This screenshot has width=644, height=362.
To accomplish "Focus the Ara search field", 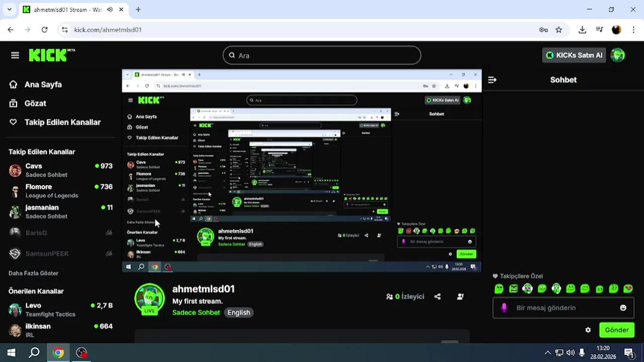I will click(x=322, y=55).
